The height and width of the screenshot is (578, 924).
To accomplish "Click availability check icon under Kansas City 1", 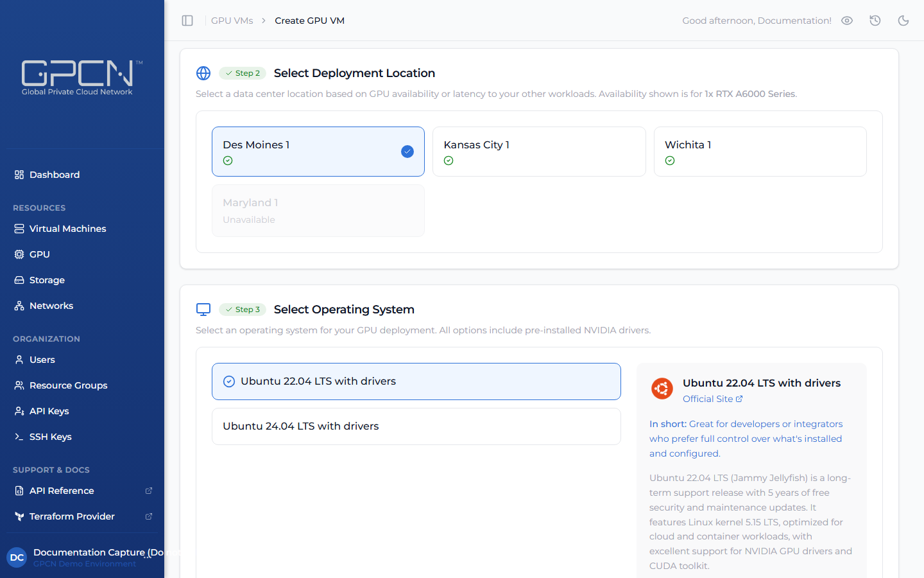I will [x=449, y=161].
